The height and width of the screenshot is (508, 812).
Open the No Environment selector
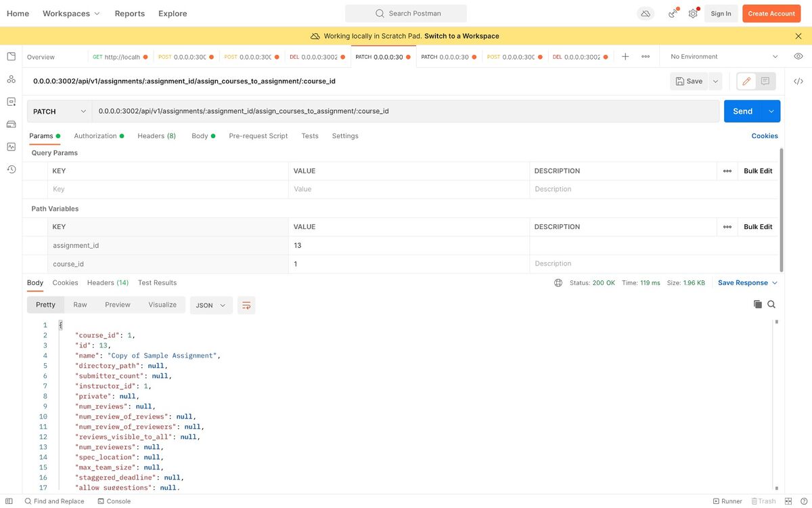click(x=724, y=57)
